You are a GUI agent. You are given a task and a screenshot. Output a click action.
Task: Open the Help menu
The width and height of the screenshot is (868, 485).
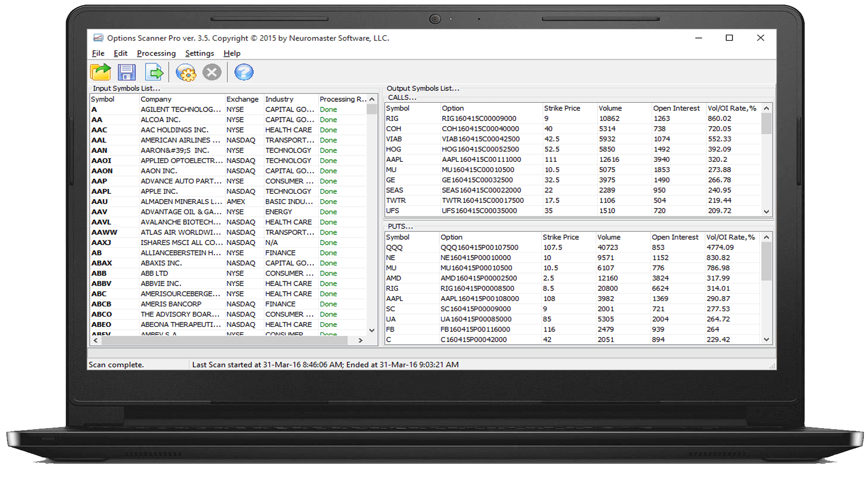tap(232, 53)
